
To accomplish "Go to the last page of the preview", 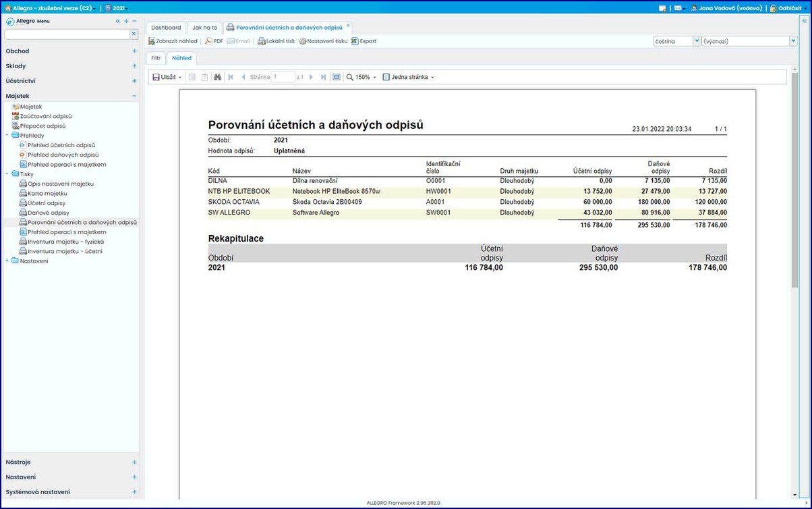I will point(324,77).
